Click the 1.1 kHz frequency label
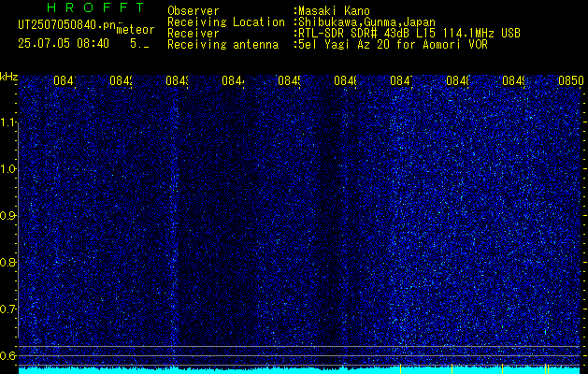This screenshot has width=588, height=374. 8,122
